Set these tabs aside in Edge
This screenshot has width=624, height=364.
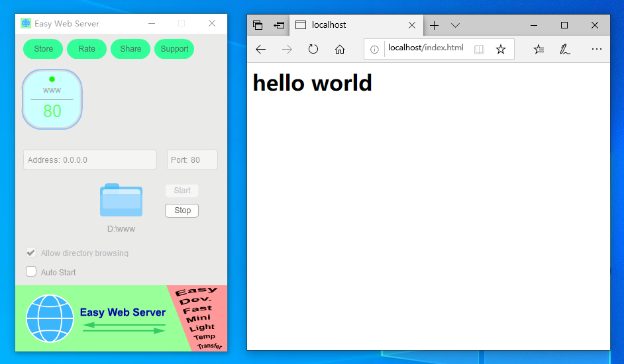(x=279, y=25)
